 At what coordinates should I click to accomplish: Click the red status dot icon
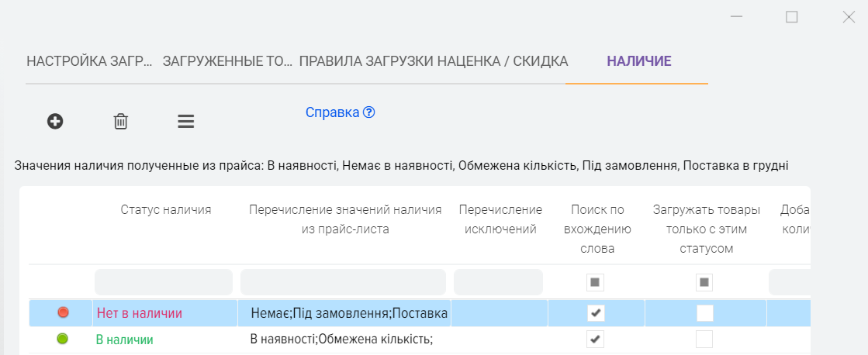[x=63, y=312]
